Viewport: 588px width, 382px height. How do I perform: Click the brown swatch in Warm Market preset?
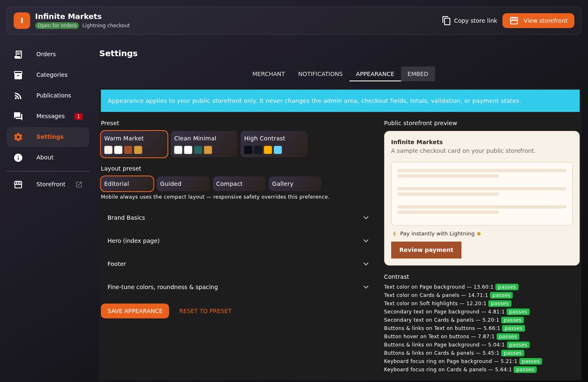128,150
